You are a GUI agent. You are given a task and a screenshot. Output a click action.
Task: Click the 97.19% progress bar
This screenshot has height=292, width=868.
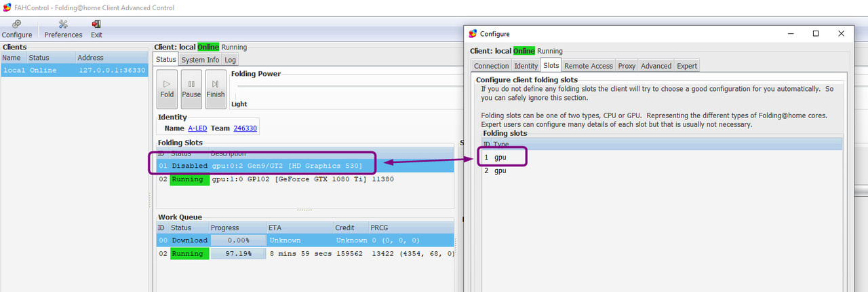coord(237,254)
